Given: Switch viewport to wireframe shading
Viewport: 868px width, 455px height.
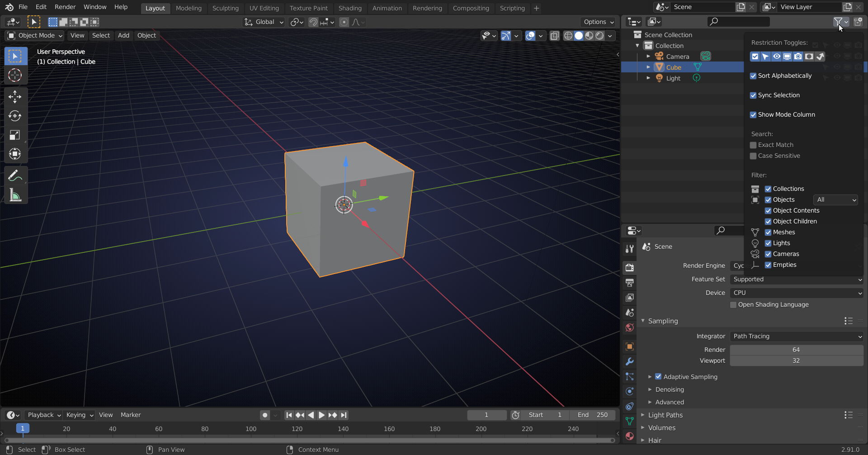Looking at the screenshot, I should tap(568, 36).
